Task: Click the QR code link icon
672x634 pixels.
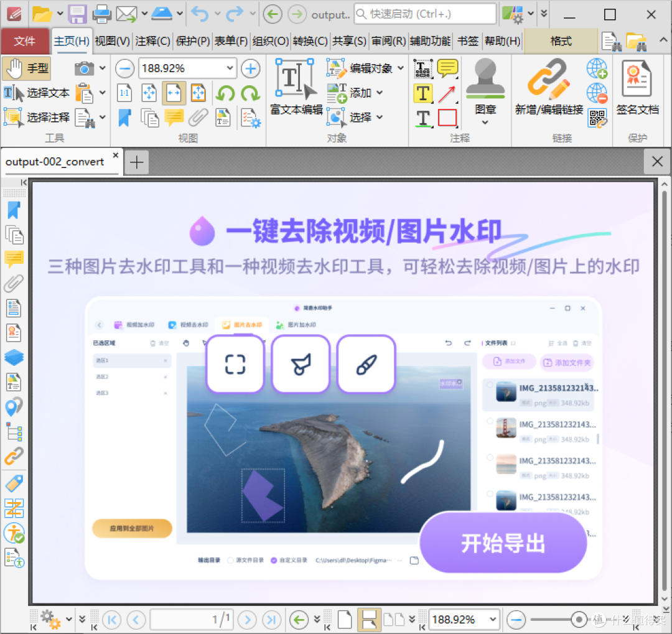Action: tap(597, 118)
